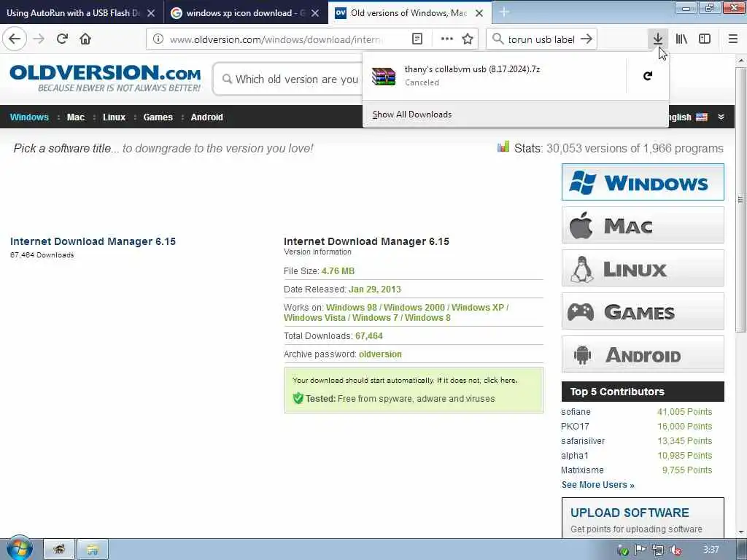Open contributor Matrixisme profile
Image resolution: width=747 pixels, height=560 pixels.
coord(582,470)
